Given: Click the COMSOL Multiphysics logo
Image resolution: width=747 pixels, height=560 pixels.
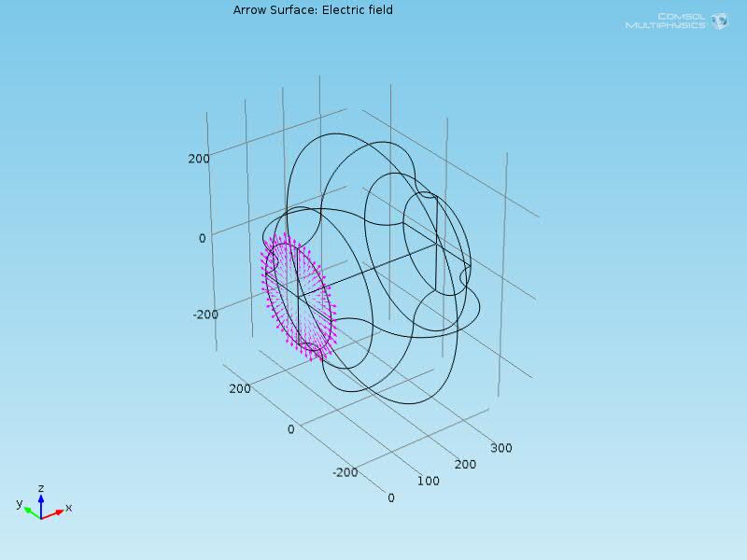Looking at the screenshot, I should pos(675,21).
